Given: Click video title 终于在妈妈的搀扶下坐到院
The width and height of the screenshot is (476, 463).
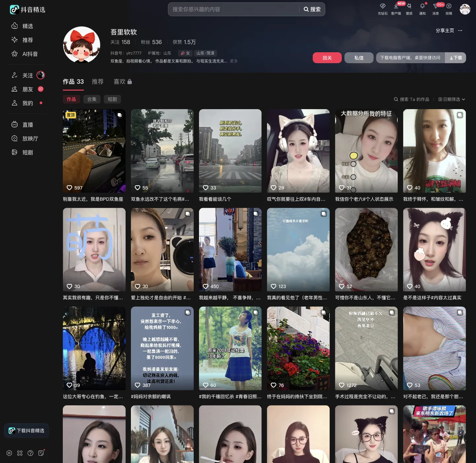Looking at the screenshot, I should [297, 397].
